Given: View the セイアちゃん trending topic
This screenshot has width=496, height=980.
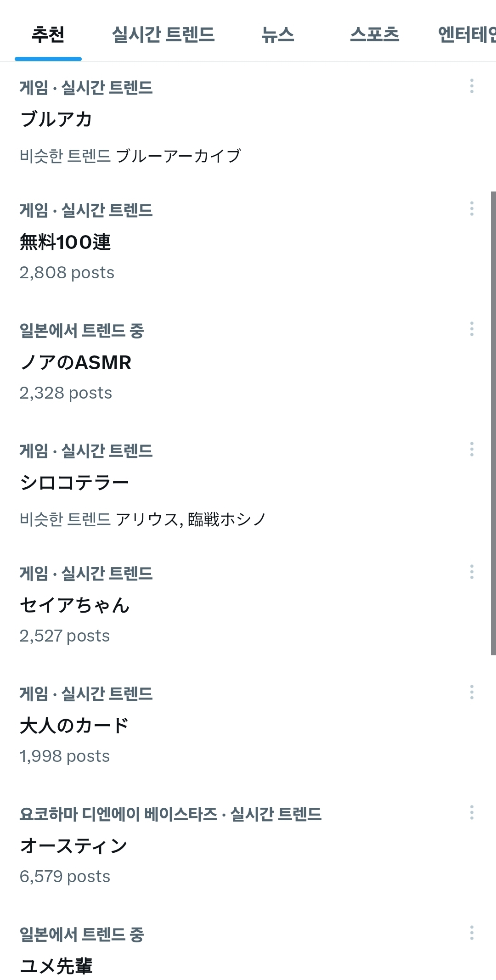Looking at the screenshot, I should click(74, 605).
